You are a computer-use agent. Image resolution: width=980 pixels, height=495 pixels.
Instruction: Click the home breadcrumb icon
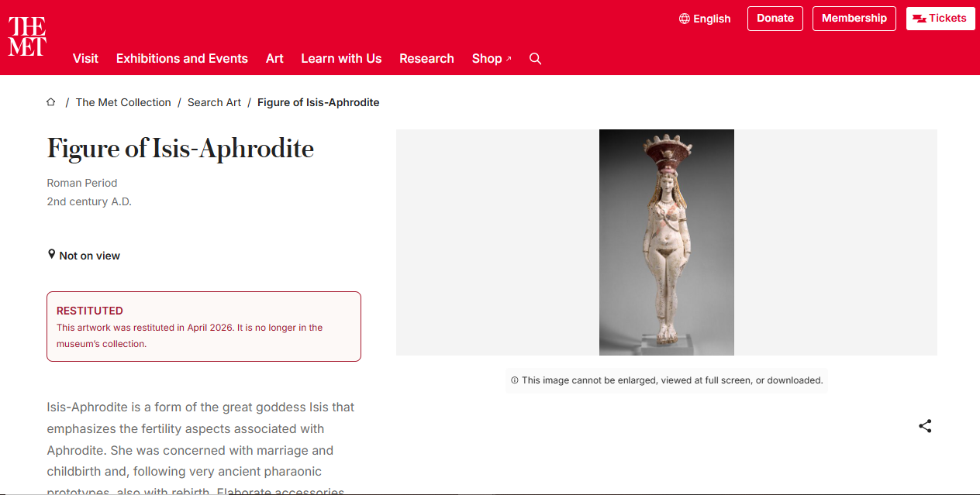tap(51, 102)
